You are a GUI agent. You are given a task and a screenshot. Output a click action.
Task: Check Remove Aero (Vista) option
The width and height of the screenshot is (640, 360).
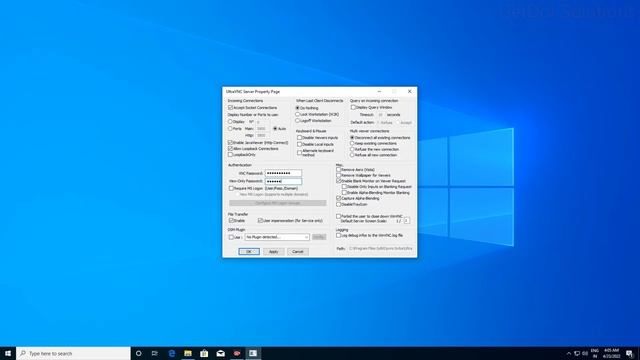point(338,169)
